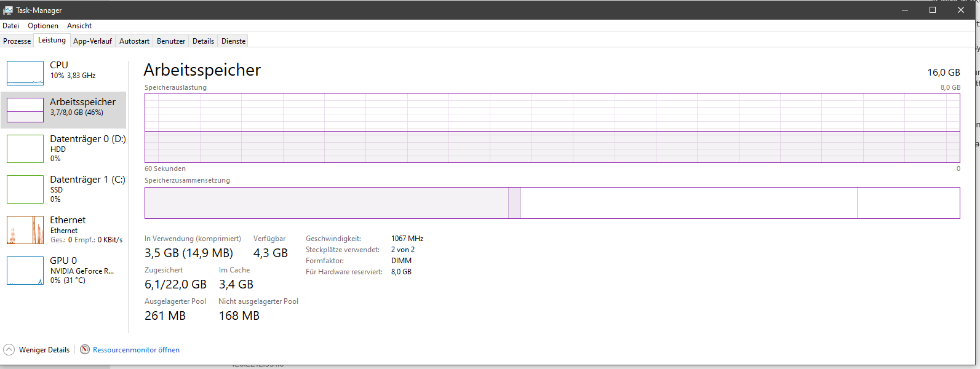The image size is (980, 369).
Task: Select Arbeitsspeicher in the sidebar
Action: pyautogui.click(x=64, y=109)
